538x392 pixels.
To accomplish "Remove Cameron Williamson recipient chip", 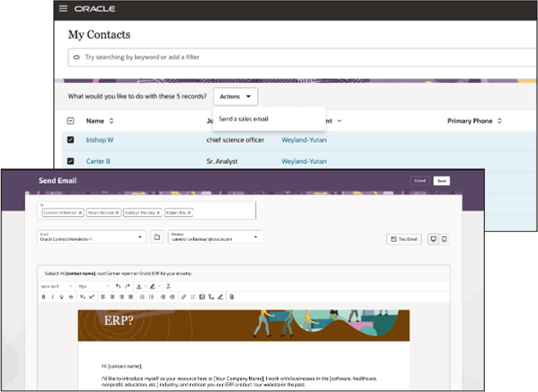I will click(x=80, y=213).
